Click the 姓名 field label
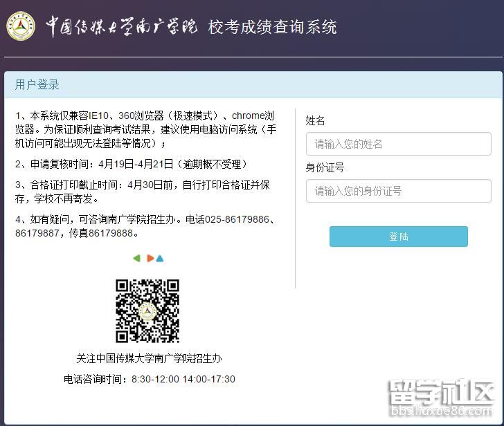This screenshot has width=504, height=426. pos(316,120)
